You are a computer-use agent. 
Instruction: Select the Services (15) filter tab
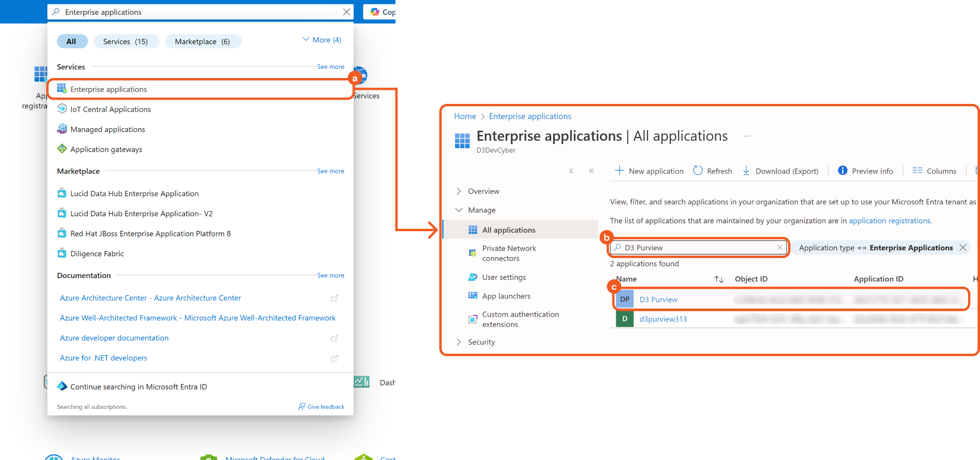coord(125,42)
